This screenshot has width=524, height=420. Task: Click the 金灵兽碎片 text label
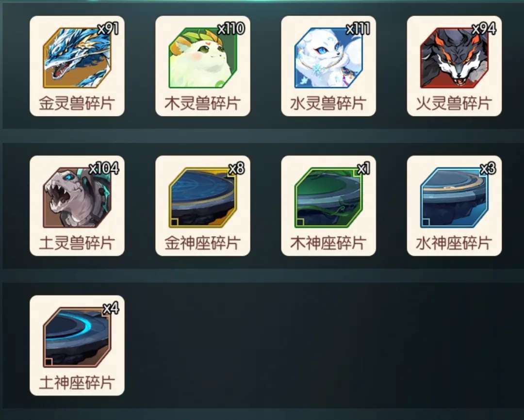pyautogui.click(x=77, y=103)
